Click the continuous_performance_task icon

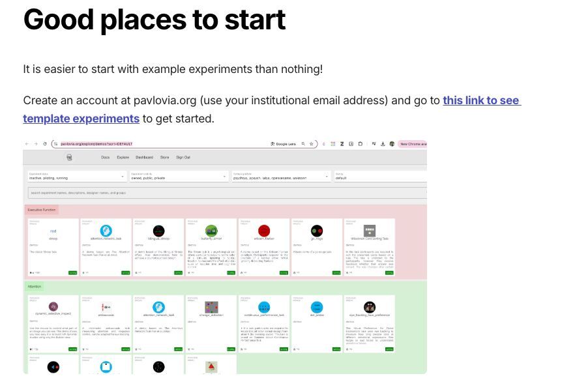[x=264, y=308]
